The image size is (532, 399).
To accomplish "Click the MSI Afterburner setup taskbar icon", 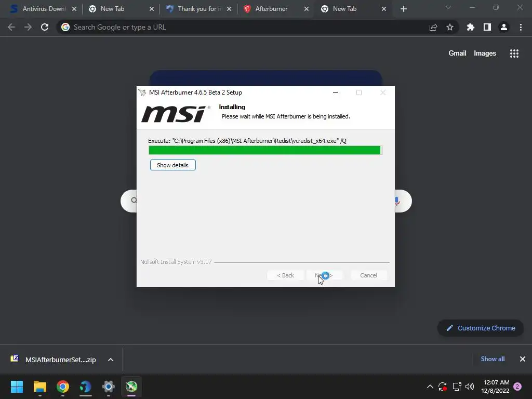I will point(131,387).
